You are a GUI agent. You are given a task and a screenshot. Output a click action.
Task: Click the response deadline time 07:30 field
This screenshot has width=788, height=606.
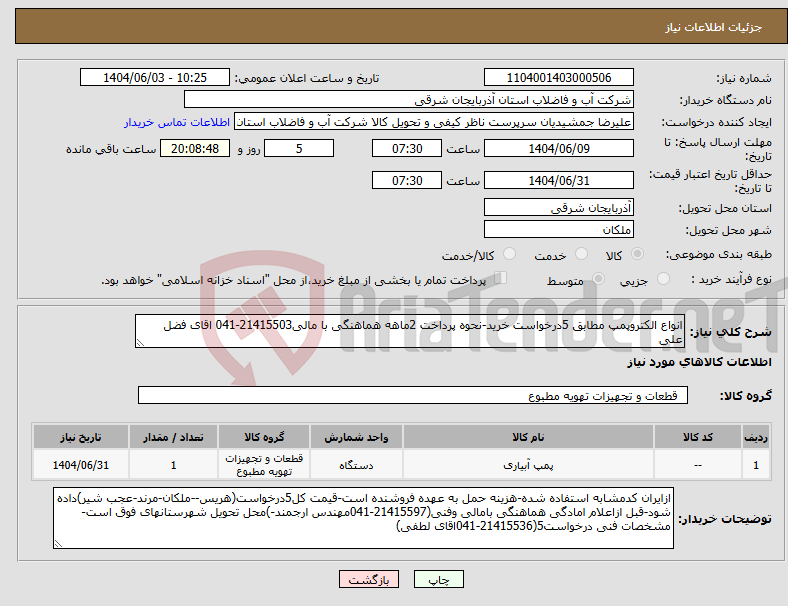pyautogui.click(x=407, y=148)
